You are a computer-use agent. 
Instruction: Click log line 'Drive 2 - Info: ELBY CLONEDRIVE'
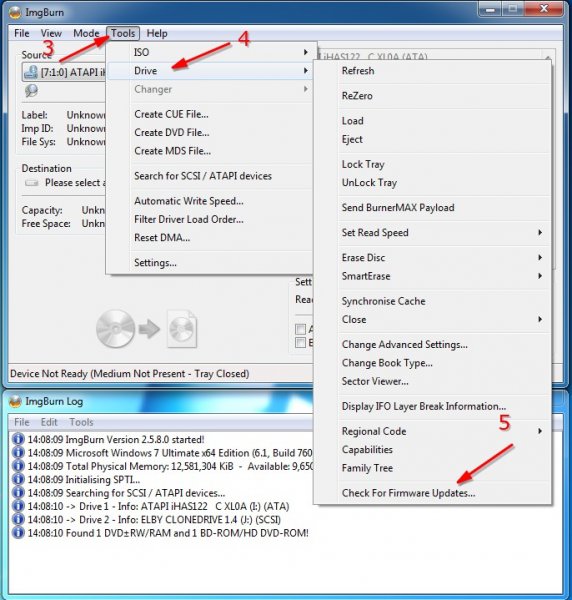pos(154,520)
